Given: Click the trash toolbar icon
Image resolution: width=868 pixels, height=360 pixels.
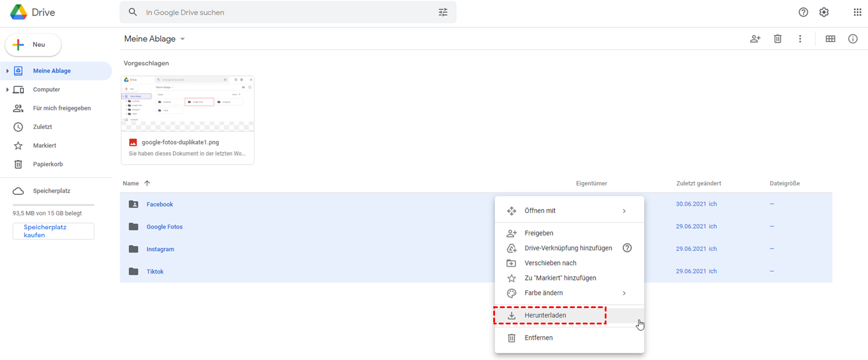Looking at the screenshot, I should 778,39.
